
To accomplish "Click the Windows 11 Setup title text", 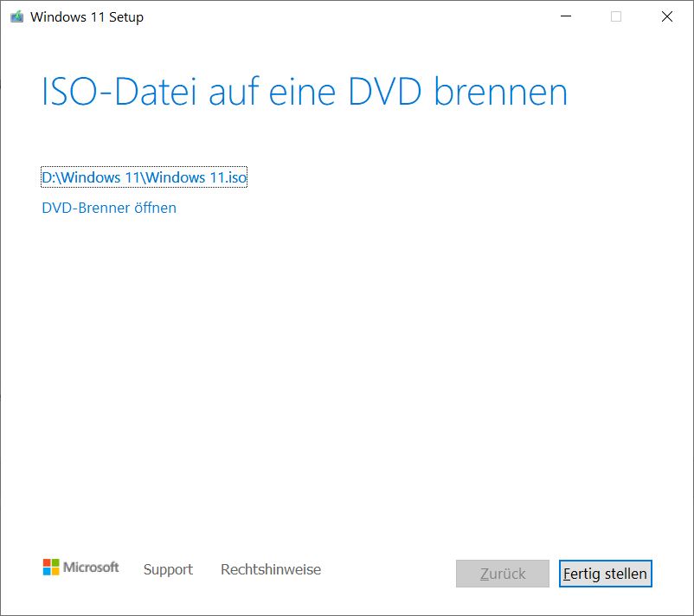I will 87,16.
